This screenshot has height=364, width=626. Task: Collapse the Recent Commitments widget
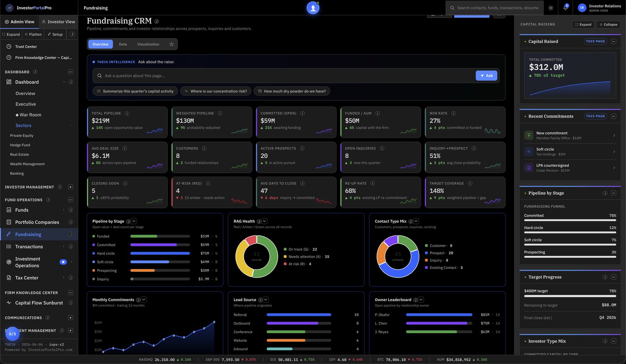[613, 116]
